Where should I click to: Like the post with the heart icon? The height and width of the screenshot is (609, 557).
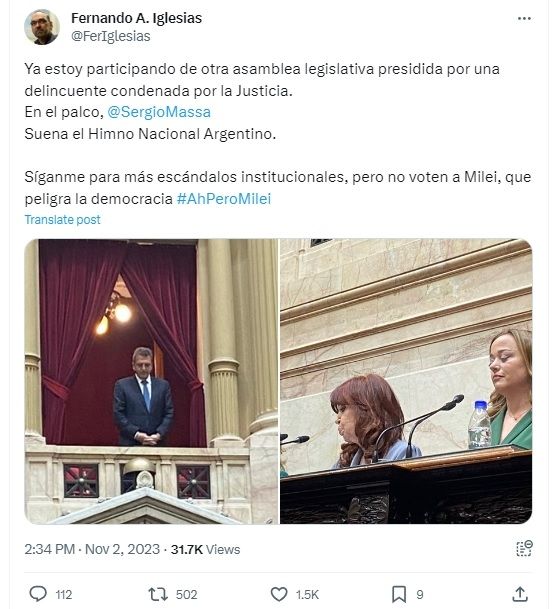coord(279,594)
